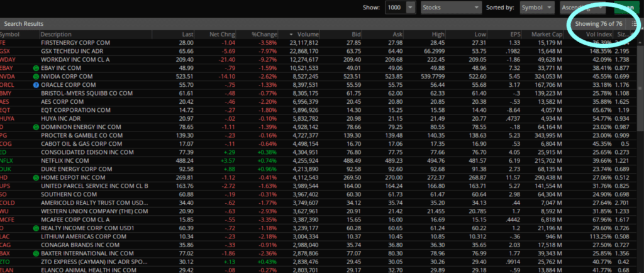
Task: Select the WORKDAY INC COM CL A description
Action: [x=75, y=60]
